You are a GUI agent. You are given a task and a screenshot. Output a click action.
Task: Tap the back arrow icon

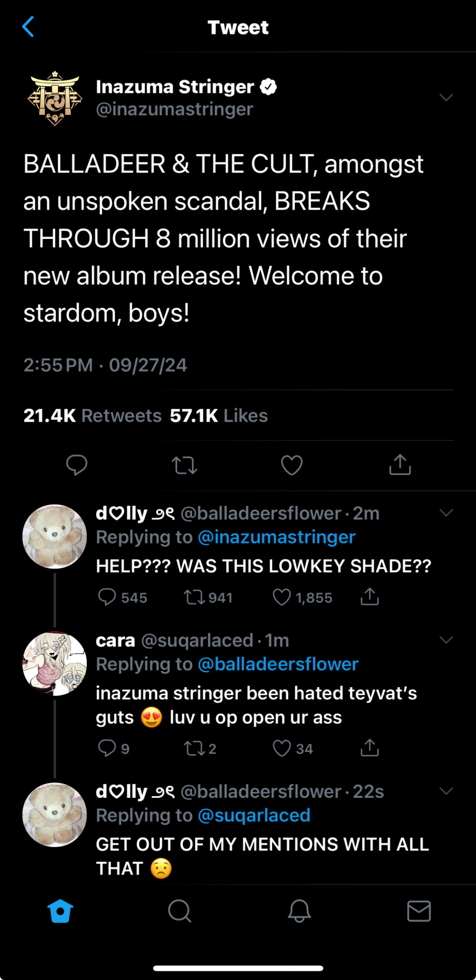tap(29, 27)
